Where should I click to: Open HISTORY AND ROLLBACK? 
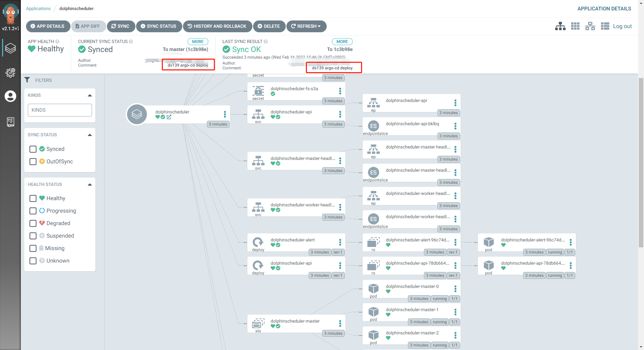click(x=217, y=26)
